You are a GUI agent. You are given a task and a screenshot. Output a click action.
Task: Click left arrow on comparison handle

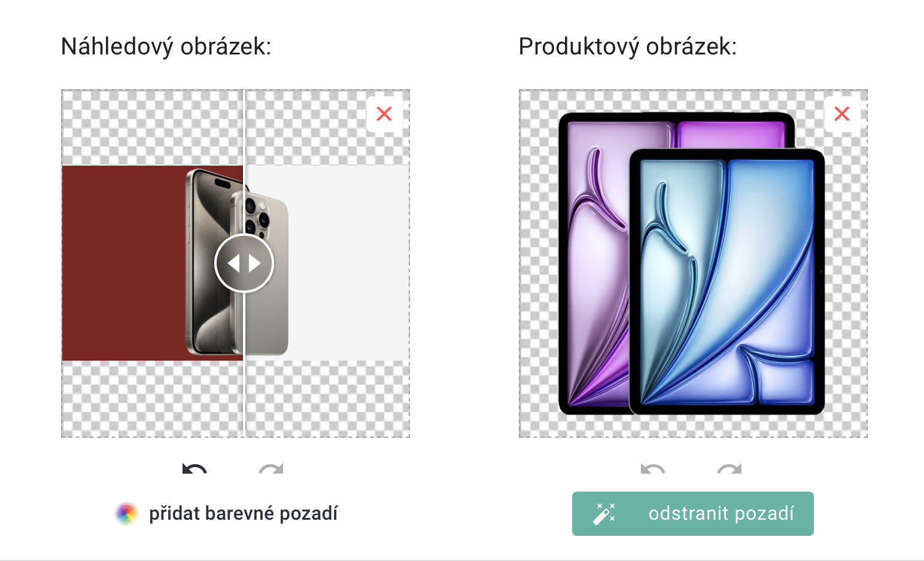234,263
